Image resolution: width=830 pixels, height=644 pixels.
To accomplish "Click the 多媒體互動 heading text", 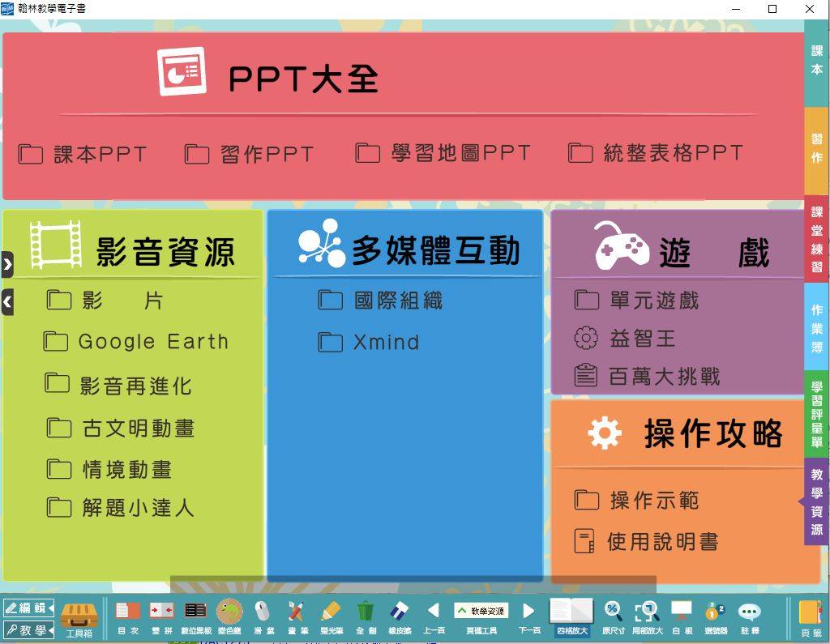I will [x=435, y=250].
